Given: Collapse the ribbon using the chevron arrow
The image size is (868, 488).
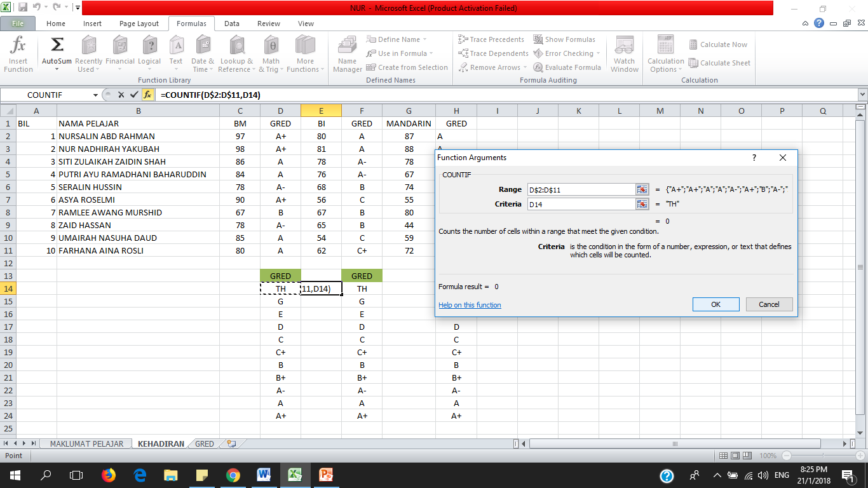Looking at the screenshot, I should coord(804,23).
